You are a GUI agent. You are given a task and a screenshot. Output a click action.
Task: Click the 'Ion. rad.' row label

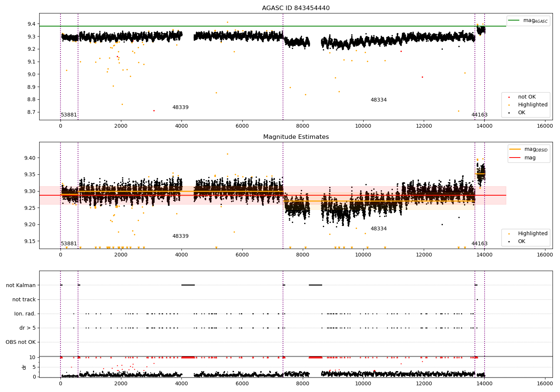coord(25,314)
